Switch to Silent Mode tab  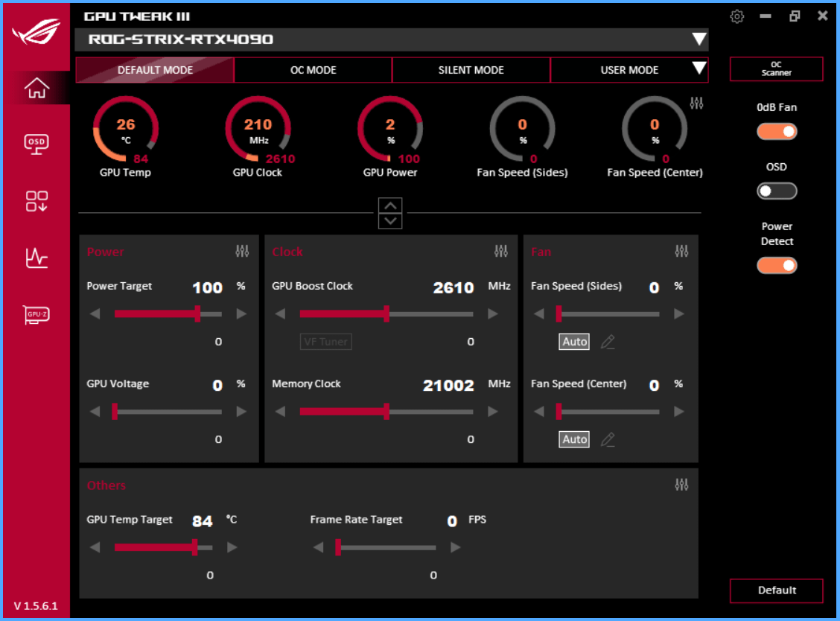[471, 70]
